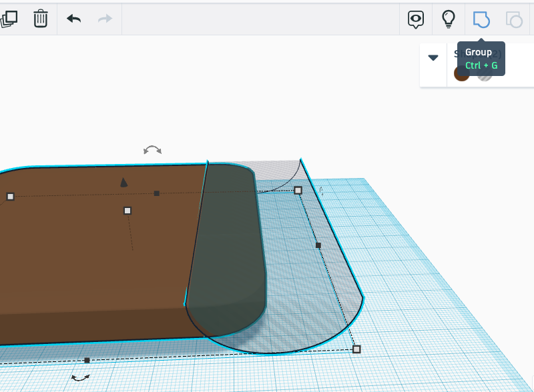The image size is (534, 392).
Task: Click the black cone height-lift handle
Action: point(123,183)
